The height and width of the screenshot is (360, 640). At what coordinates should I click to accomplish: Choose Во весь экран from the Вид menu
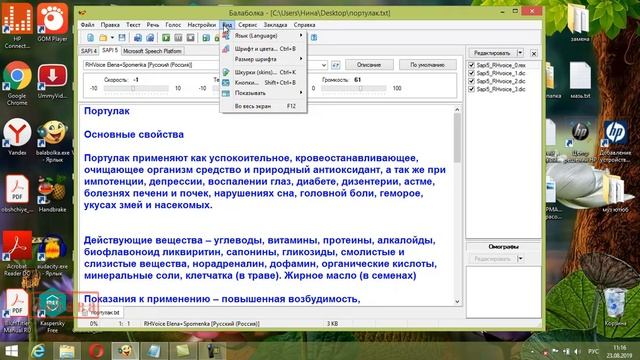pos(264,106)
